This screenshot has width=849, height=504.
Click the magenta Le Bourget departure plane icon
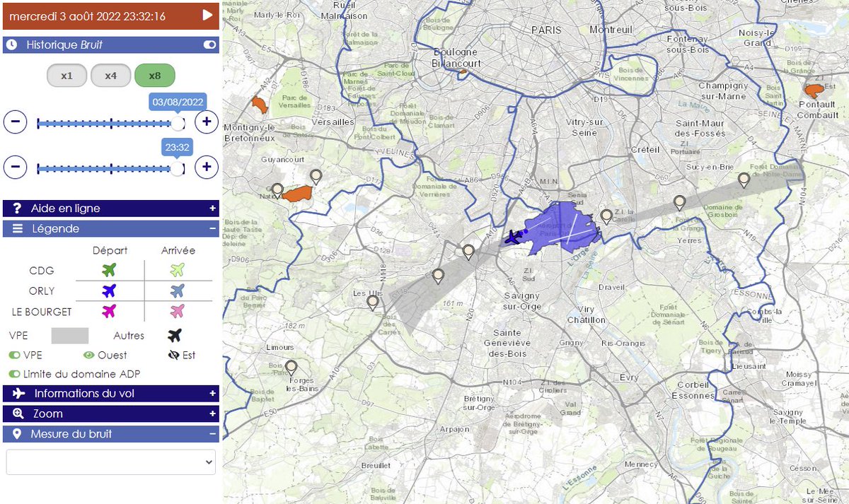[109, 311]
